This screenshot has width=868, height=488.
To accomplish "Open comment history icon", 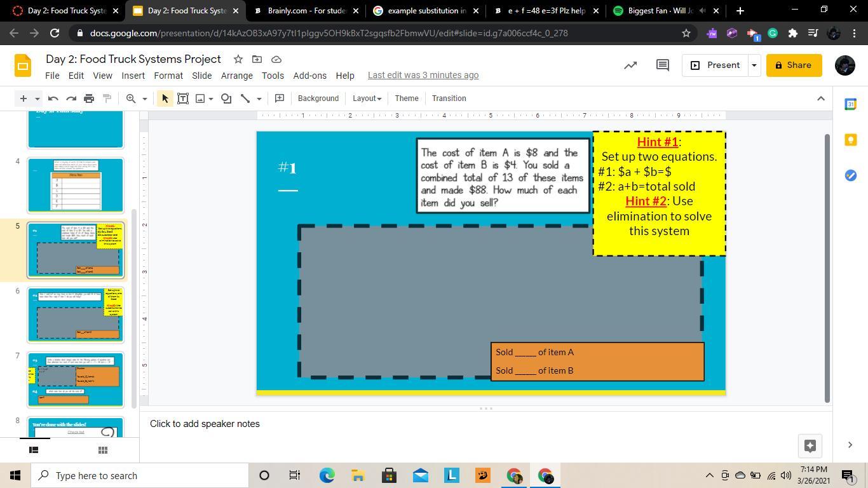I will [x=662, y=65].
